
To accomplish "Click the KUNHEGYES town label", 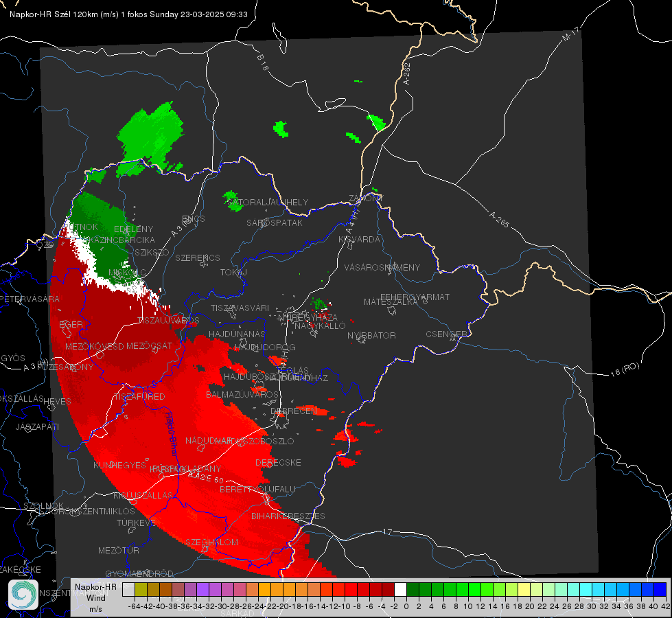I will click(x=119, y=466).
